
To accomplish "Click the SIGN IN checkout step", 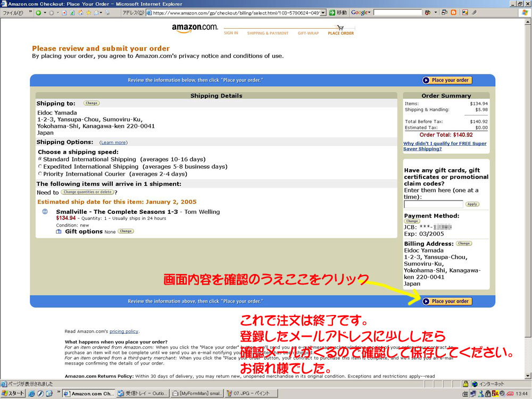I will (231, 33).
